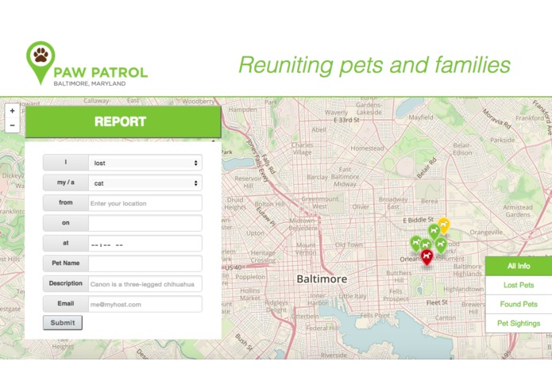Click 'Fleet St' label on the map
This screenshot has width=552, height=392.
pyautogui.click(x=437, y=302)
